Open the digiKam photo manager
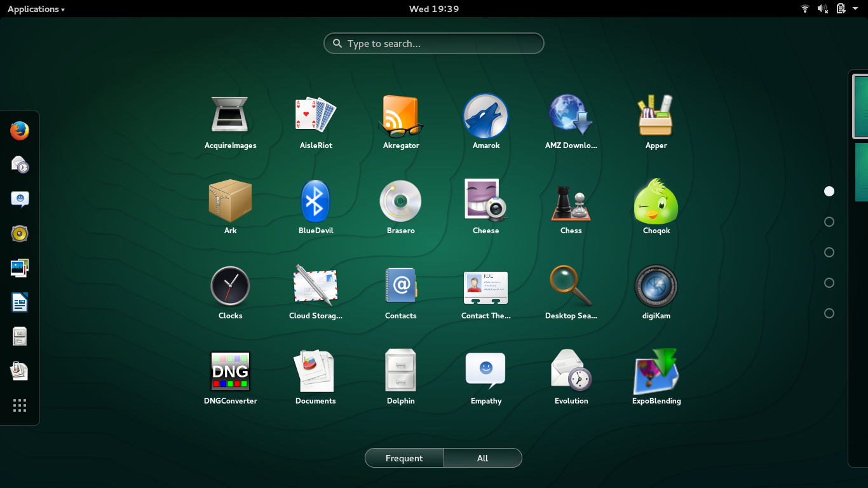The image size is (868, 488). (x=656, y=287)
